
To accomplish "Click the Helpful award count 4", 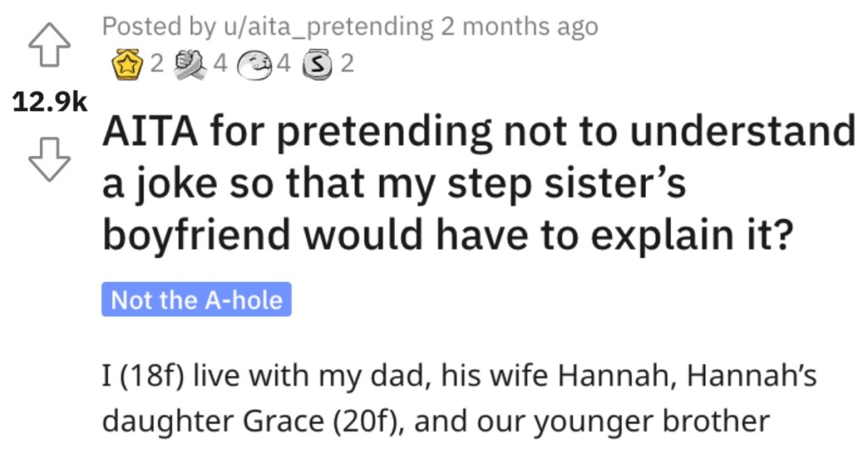I will point(220,64).
